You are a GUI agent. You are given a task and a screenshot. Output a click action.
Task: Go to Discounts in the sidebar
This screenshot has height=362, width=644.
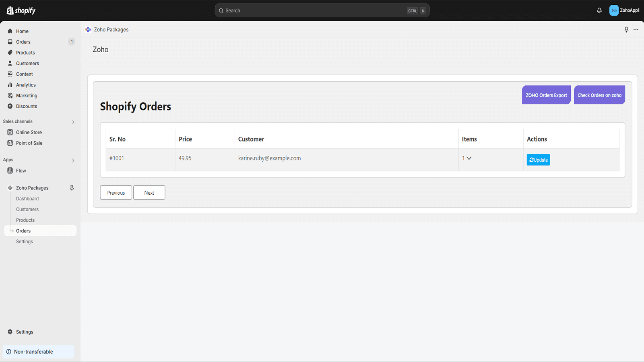27,106
